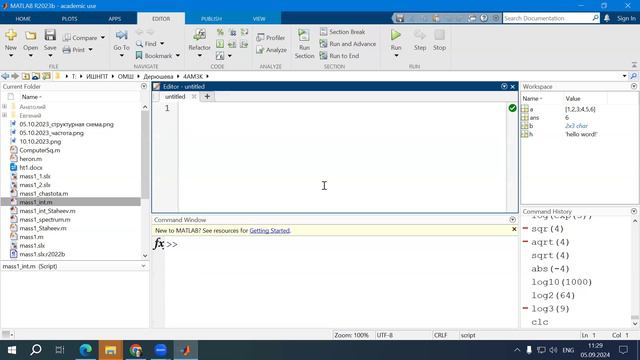Dismiss the New to MATLAB banner
This screenshot has height=360, width=640.
coord(514,229)
